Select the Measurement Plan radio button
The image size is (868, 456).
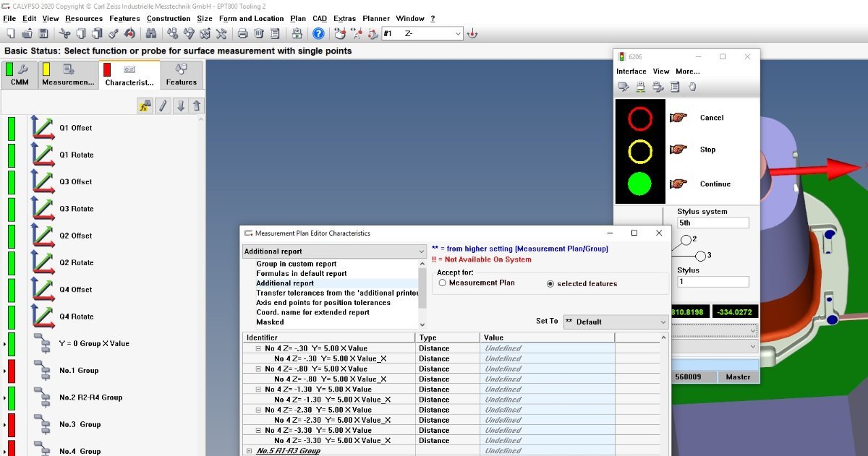point(442,283)
